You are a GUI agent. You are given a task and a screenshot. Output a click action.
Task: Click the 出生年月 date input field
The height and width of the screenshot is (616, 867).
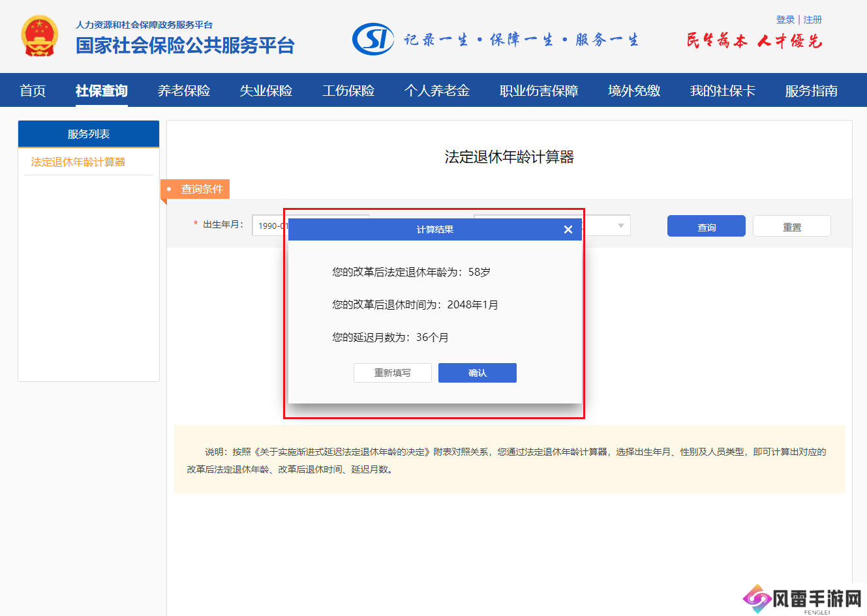(269, 226)
